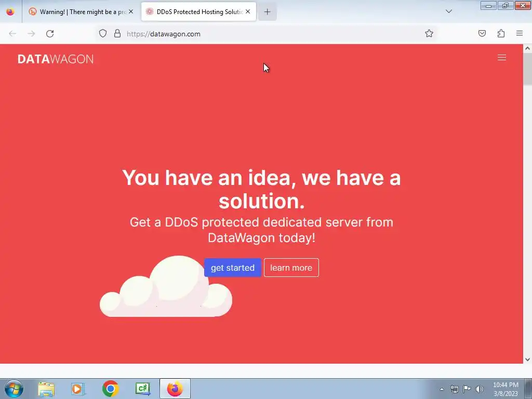Open the C# application on taskbar

click(x=143, y=389)
